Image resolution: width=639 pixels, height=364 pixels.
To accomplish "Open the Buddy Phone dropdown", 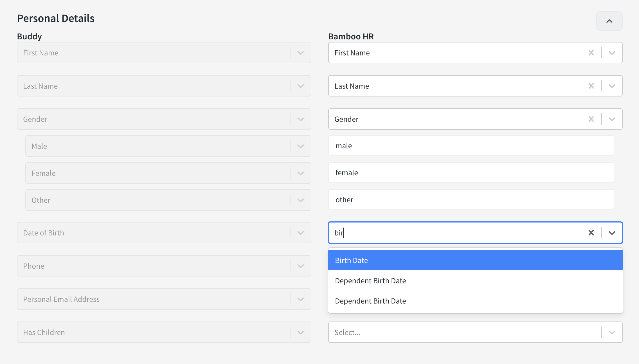I will [x=300, y=266].
